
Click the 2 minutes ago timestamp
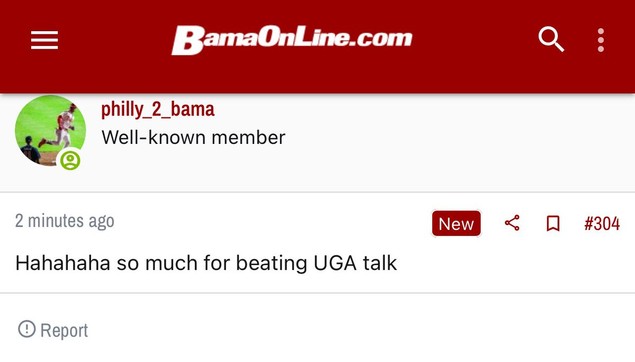(65, 221)
